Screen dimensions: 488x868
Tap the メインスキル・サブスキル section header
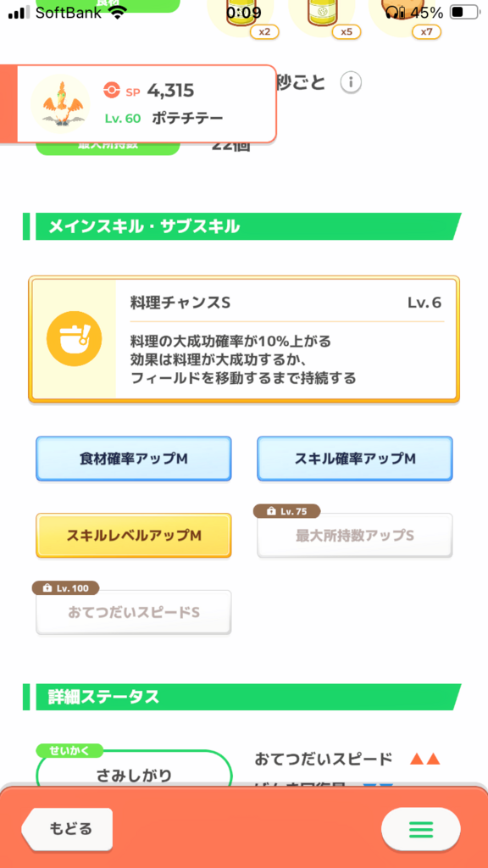[241, 226]
